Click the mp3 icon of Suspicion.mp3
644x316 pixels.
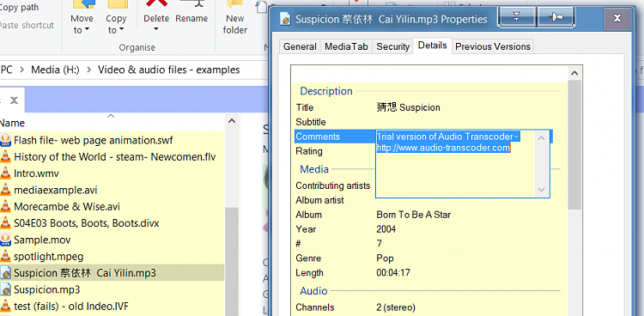point(5,289)
